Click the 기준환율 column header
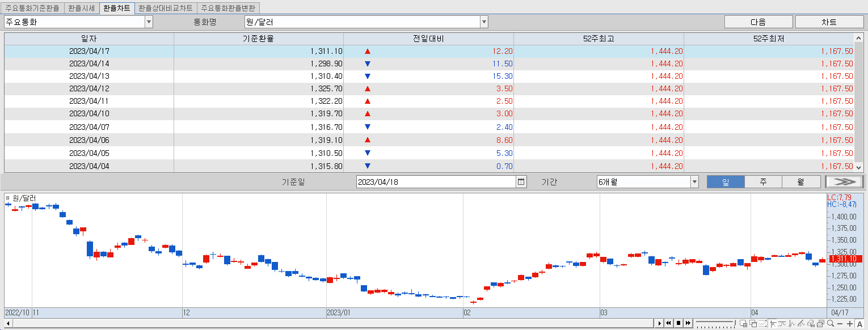This screenshot has height=330, width=868. 258,39
